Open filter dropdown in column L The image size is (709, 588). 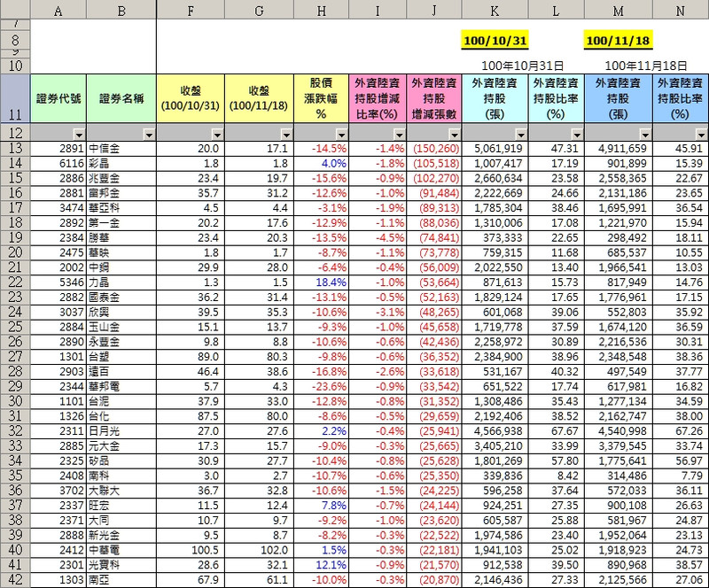click(578, 135)
